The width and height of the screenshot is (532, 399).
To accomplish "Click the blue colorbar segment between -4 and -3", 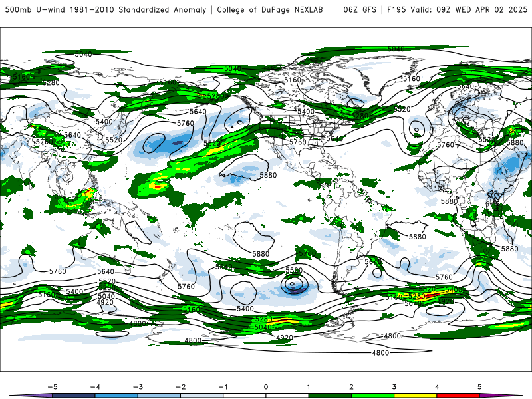I will coord(116,396).
